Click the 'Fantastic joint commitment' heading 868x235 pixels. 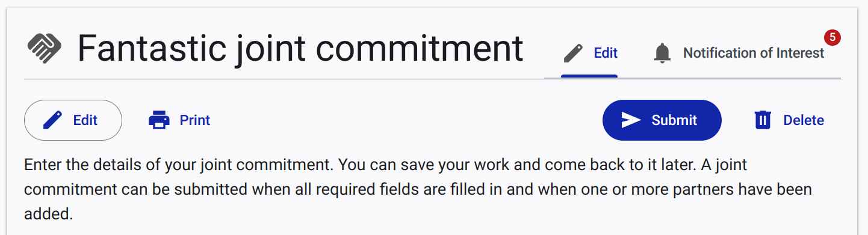coord(300,48)
